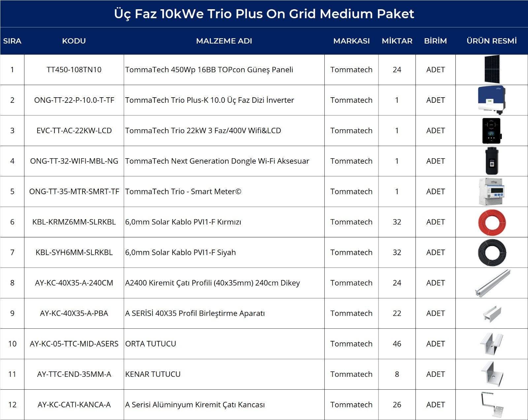This screenshot has height=420, width=528.
Task: Click quantity 32 in Siyah cable row
Action: [397, 252]
